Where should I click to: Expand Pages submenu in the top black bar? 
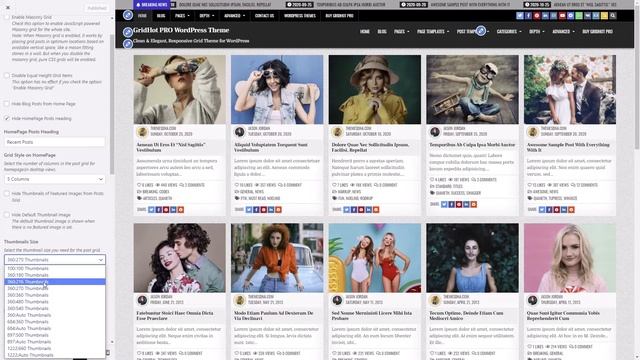182,16
